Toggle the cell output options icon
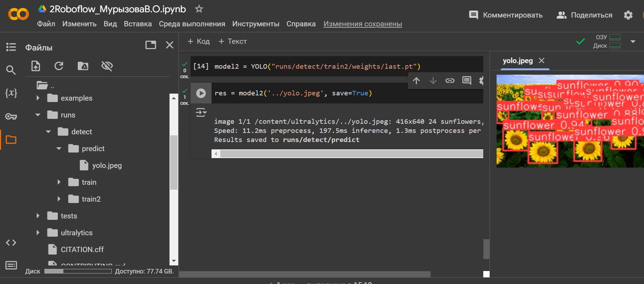644x284 pixels. pos(201,112)
